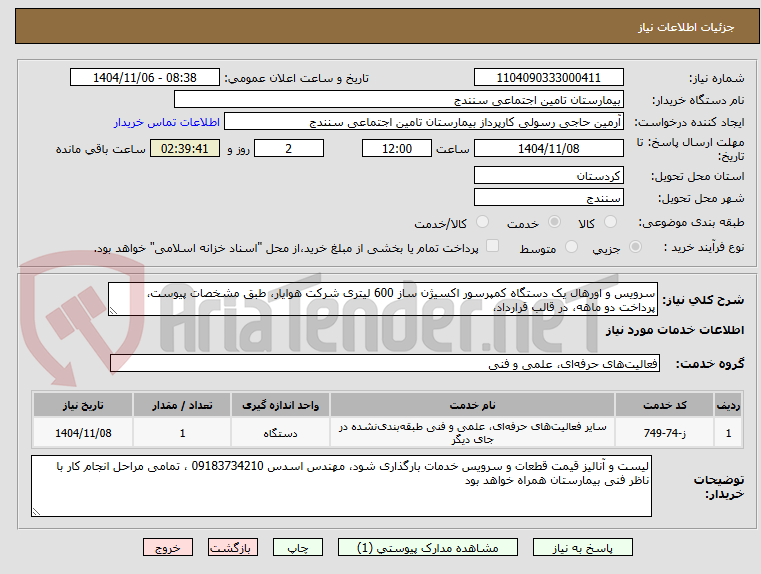The width and height of the screenshot is (761, 574).
Task: Click the توضیحات خریدار text area
Action: pyautogui.click(x=341, y=486)
